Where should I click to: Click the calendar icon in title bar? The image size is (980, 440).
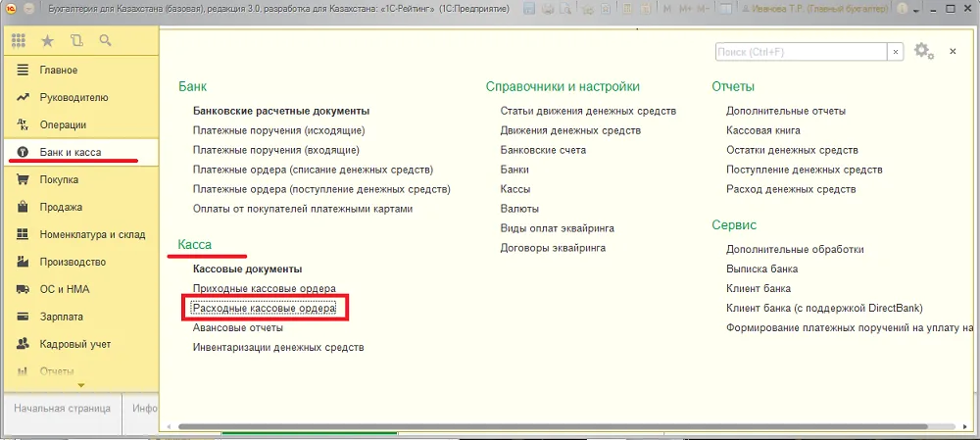click(646, 10)
